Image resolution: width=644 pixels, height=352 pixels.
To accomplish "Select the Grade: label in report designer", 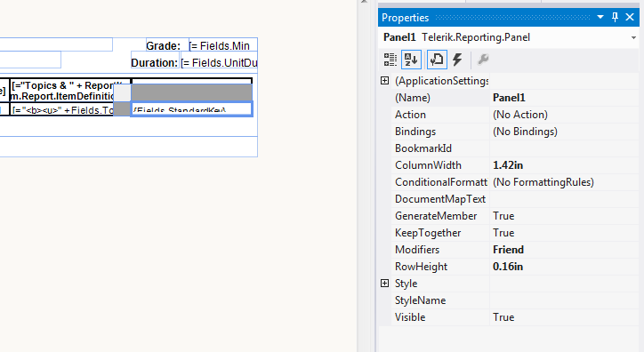I will click(x=167, y=45).
